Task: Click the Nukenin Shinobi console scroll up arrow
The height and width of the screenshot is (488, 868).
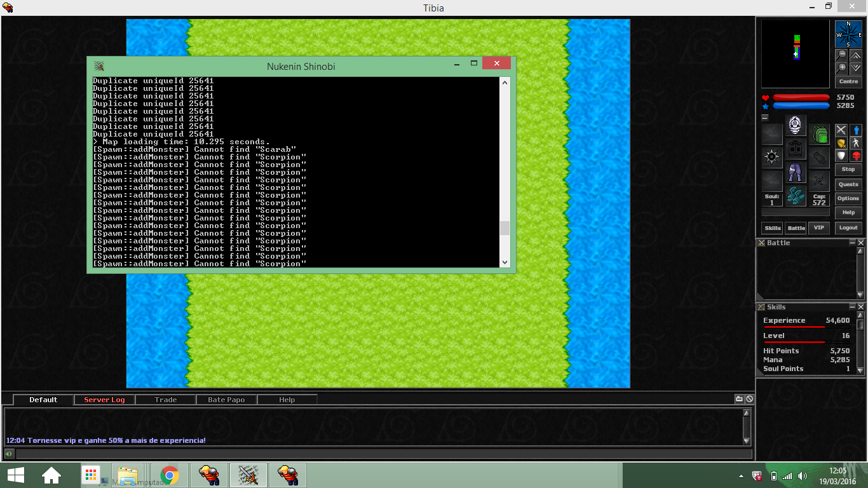Action: pos(505,82)
